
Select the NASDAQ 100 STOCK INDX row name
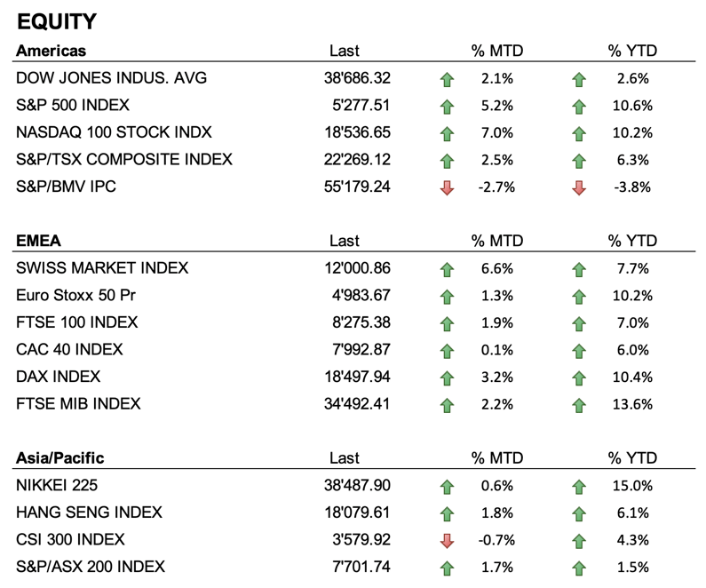click(114, 132)
